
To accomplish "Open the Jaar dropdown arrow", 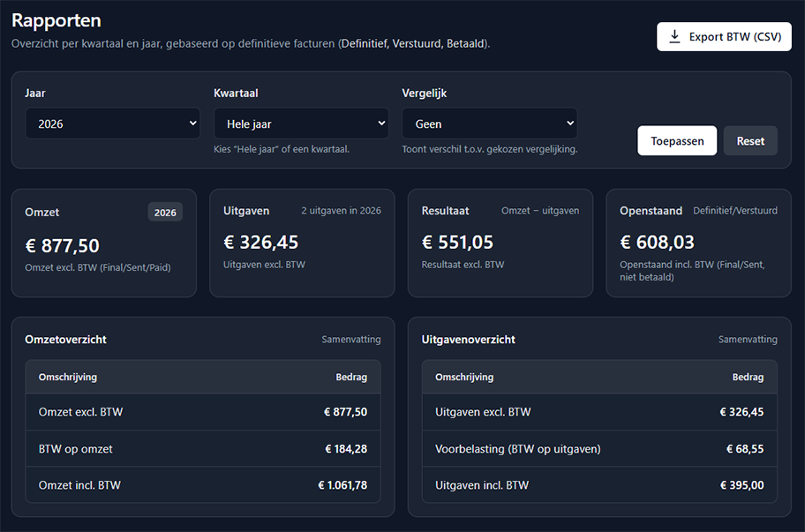I will click(x=193, y=124).
